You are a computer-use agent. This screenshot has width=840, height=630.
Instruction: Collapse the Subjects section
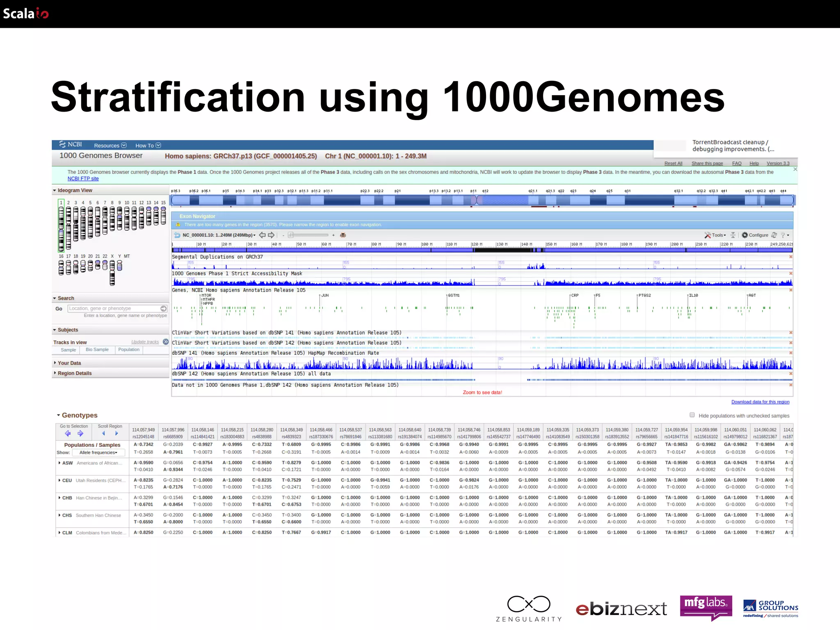55,330
